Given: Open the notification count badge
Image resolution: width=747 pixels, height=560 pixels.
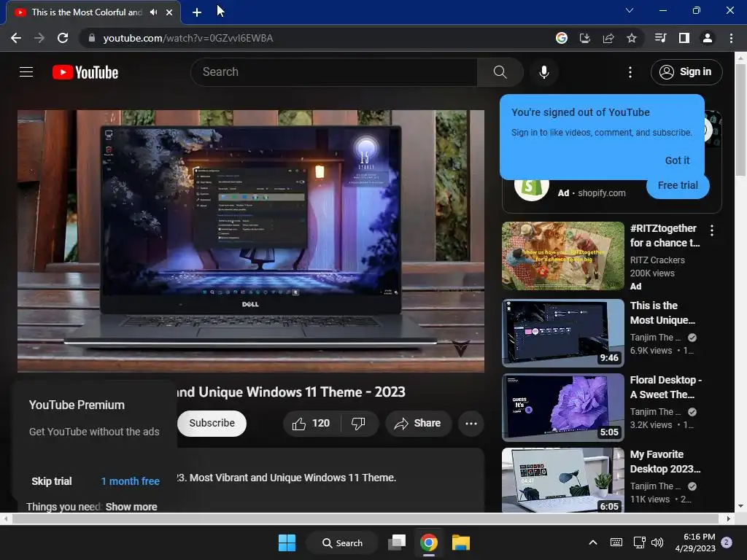Looking at the screenshot, I should 727,542.
